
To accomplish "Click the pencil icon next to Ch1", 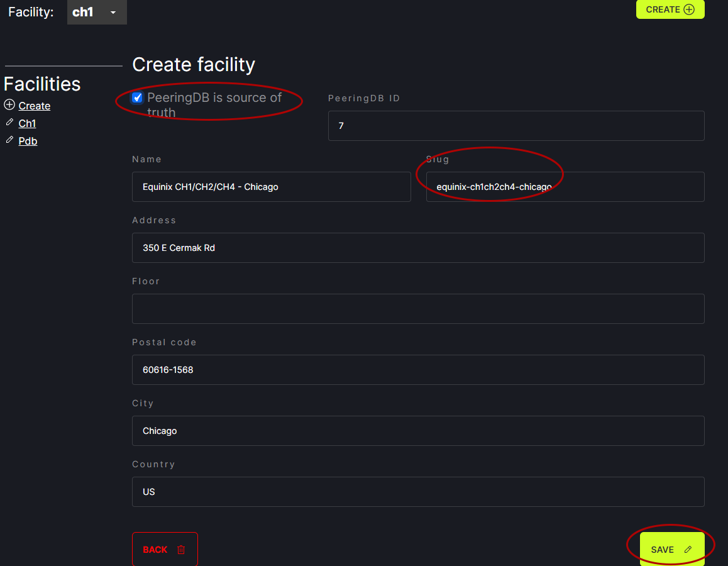I will (x=9, y=123).
